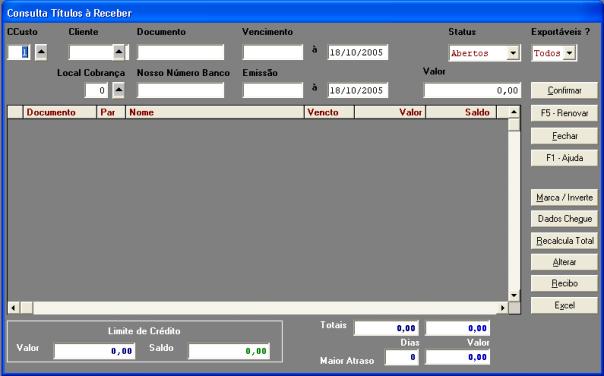Click the Recibo button
The width and height of the screenshot is (604, 376).
(564, 284)
